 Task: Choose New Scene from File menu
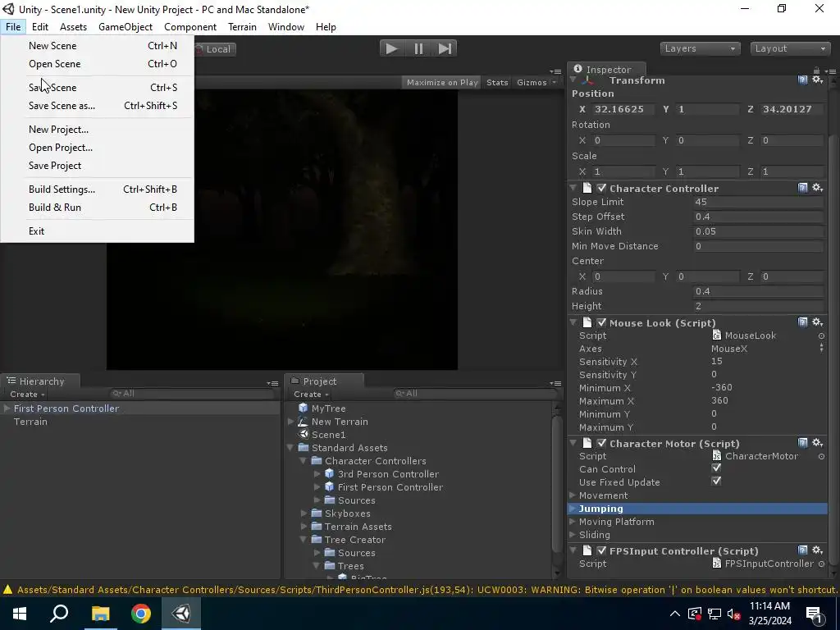point(97,46)
